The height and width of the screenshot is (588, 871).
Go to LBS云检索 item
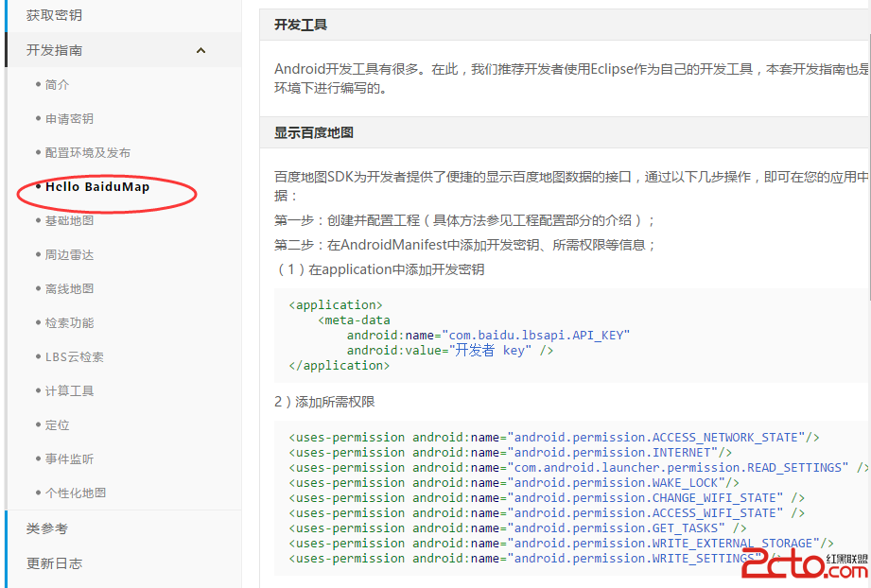pos(75,356)
